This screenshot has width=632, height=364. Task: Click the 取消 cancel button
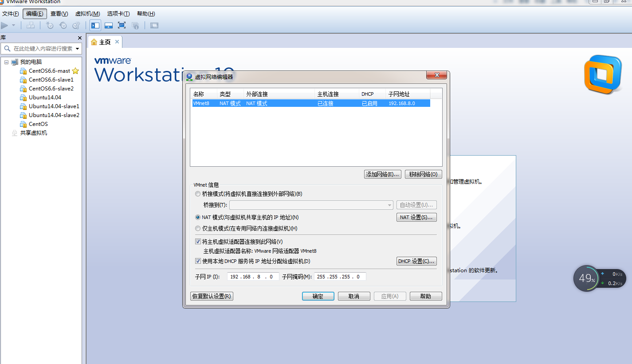click(354, 296)
